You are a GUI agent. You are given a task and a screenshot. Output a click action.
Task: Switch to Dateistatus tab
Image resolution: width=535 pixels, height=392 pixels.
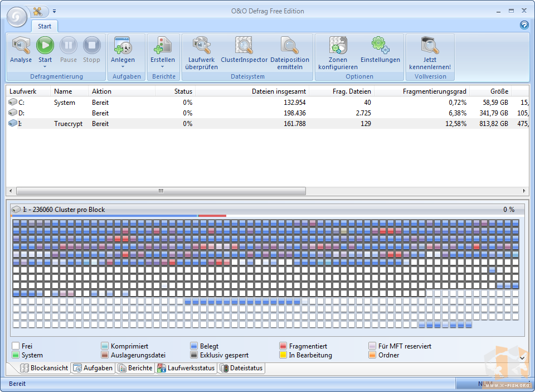pyautogui.click(x=241, y=368)
